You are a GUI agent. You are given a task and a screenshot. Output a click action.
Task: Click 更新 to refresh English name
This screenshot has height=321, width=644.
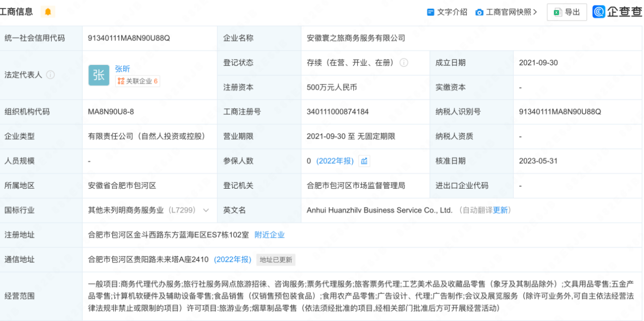(x=500, y=210)
